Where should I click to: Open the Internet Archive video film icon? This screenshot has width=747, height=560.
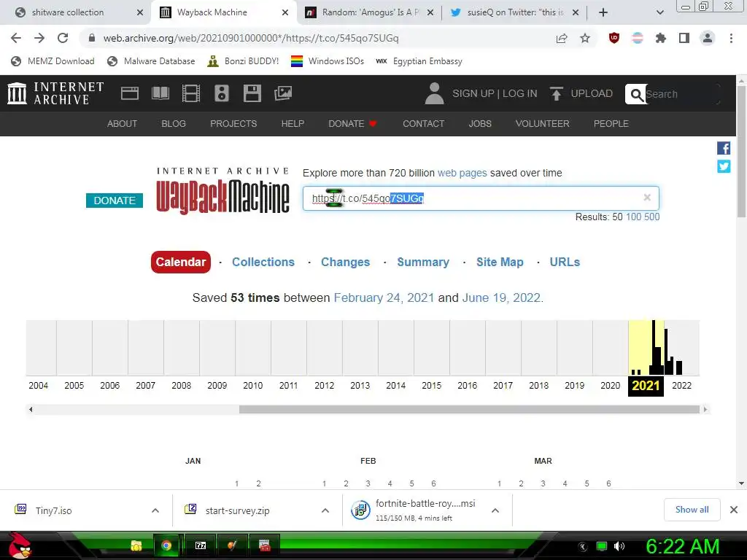click(x=191, y=93)
